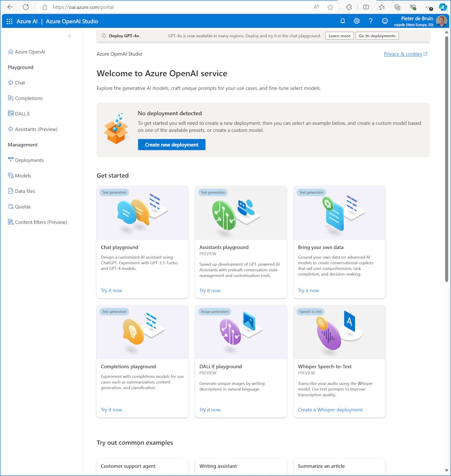Open Azure OpenAI Studio settings gear

pos(357,21)
